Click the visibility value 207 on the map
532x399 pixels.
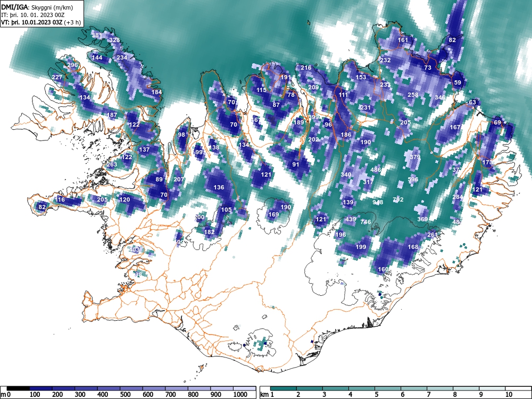click(178, 179)
